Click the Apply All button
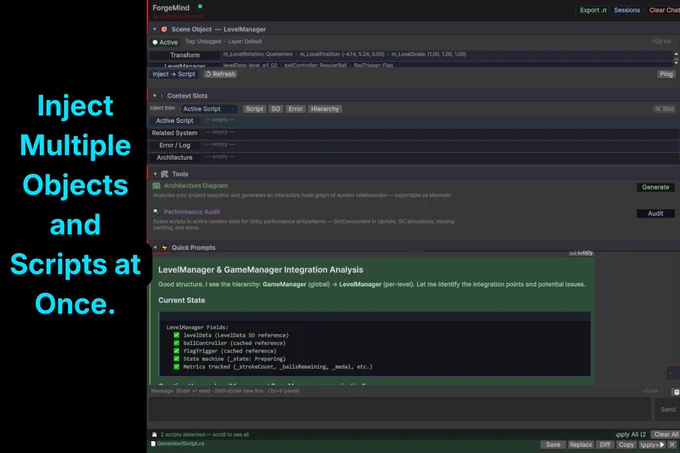Viewport: 680px width, 453px height. coord(631,434)
